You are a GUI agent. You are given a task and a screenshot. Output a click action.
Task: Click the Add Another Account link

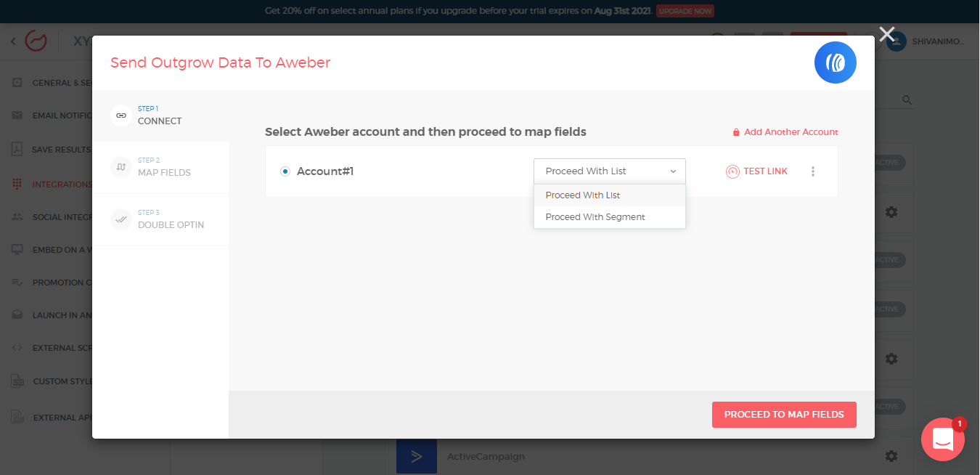pyautogui.click(x=785, y=131)
